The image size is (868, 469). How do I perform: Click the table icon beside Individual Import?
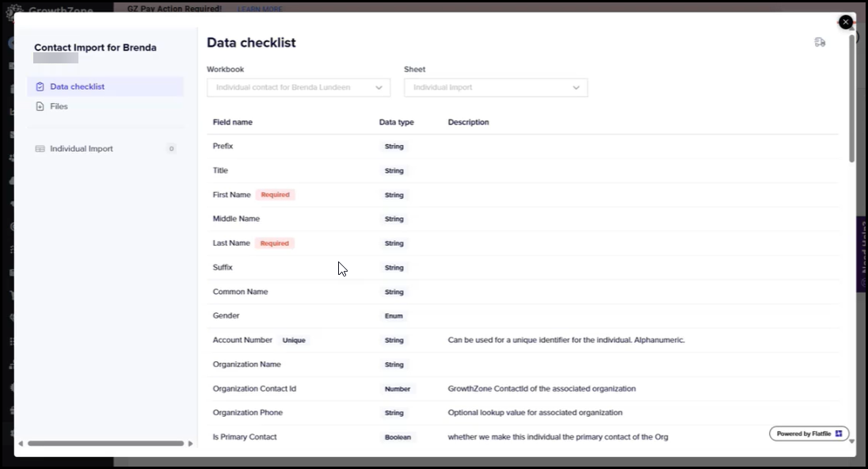point(40,149)
